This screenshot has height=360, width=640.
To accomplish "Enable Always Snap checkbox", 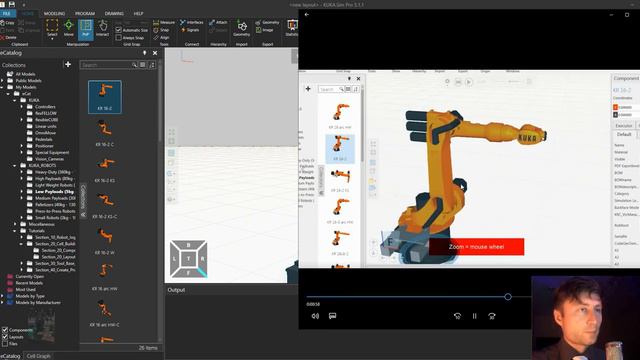I will [x=118, y=38].
